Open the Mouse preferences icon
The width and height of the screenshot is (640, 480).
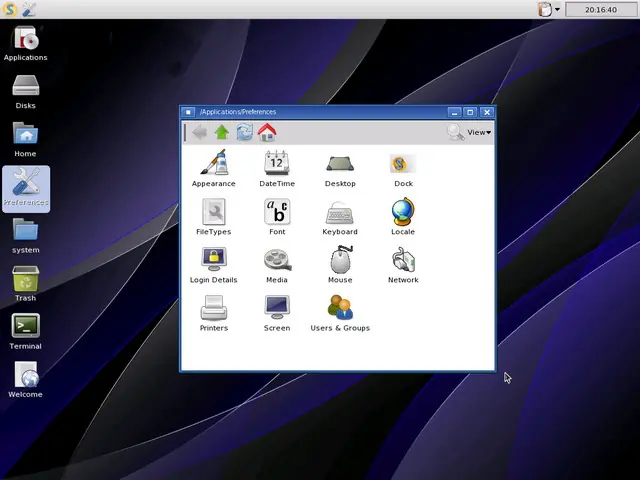pos(340,259)
